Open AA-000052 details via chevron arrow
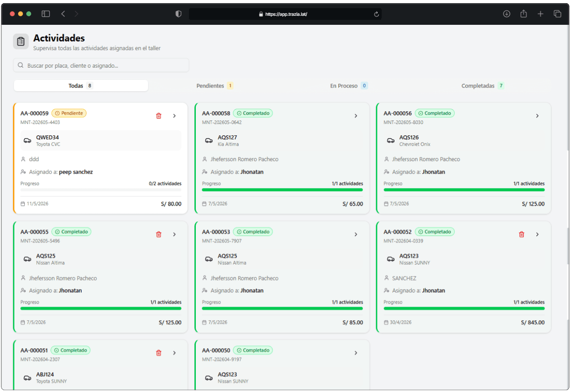Image resolution: width=573 pixels, height=392 pixels. (537, 235)
